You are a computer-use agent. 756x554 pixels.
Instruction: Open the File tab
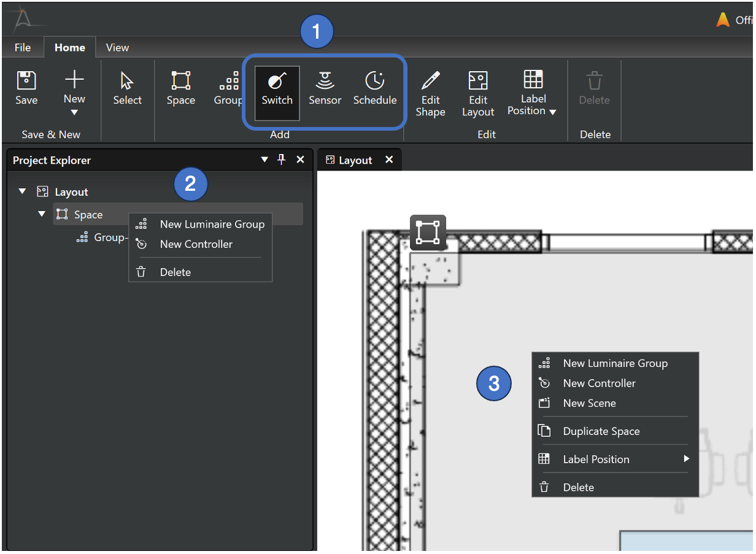(23, 47)
